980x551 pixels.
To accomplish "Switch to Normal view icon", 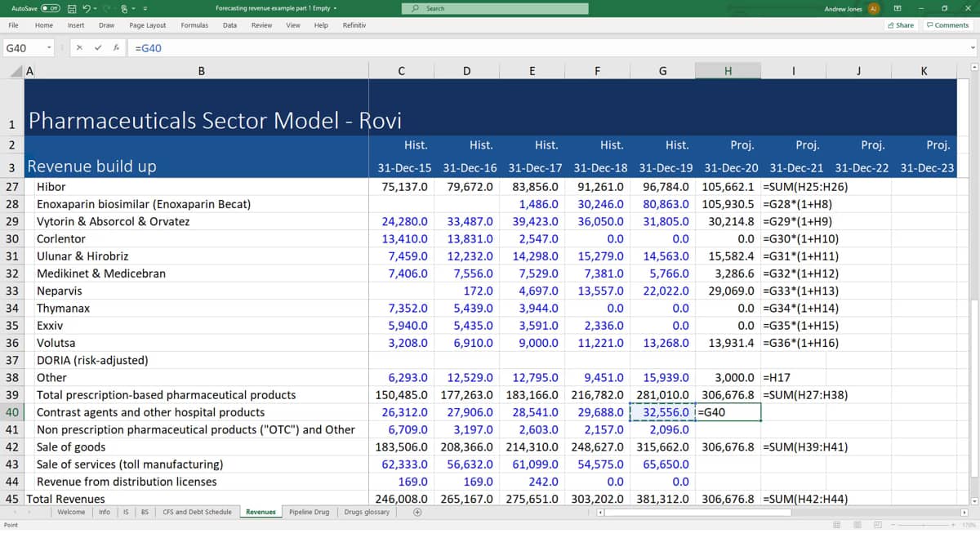I will pyautogui.click(x=837, y=525).
